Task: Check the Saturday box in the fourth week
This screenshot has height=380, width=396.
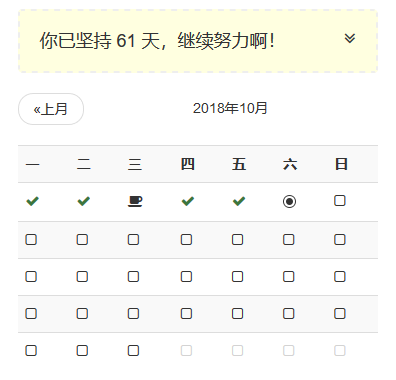Action: coord(289,313)
